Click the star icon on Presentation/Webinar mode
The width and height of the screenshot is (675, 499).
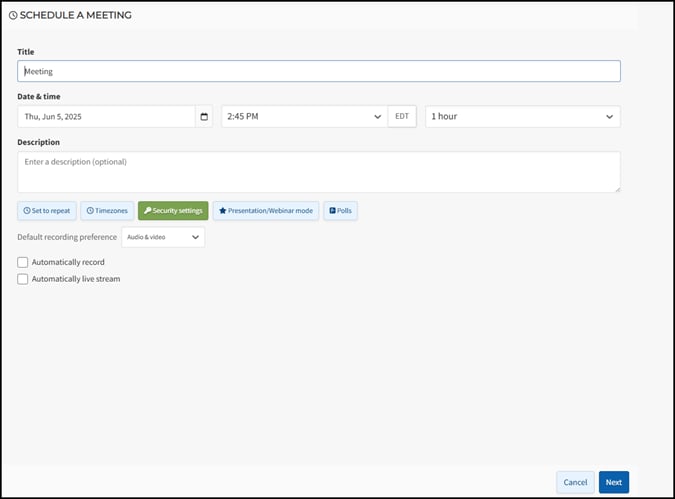tap(222, 211)
